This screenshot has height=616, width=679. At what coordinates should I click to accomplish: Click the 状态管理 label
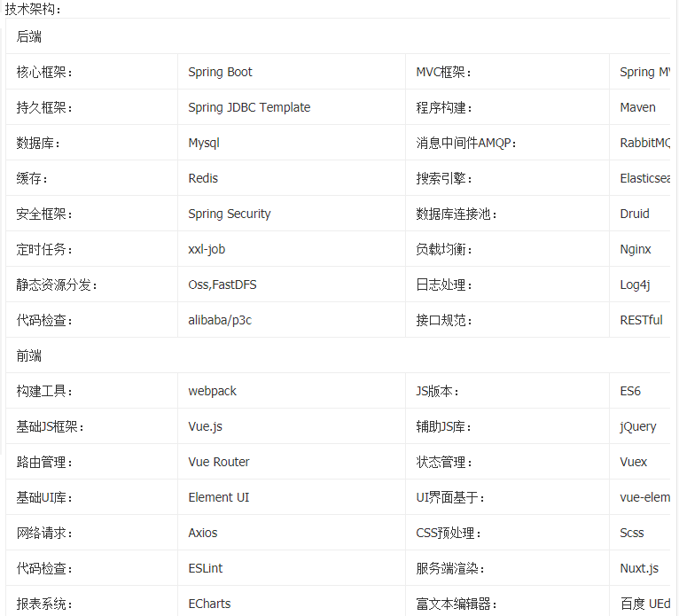pos(444,463)
